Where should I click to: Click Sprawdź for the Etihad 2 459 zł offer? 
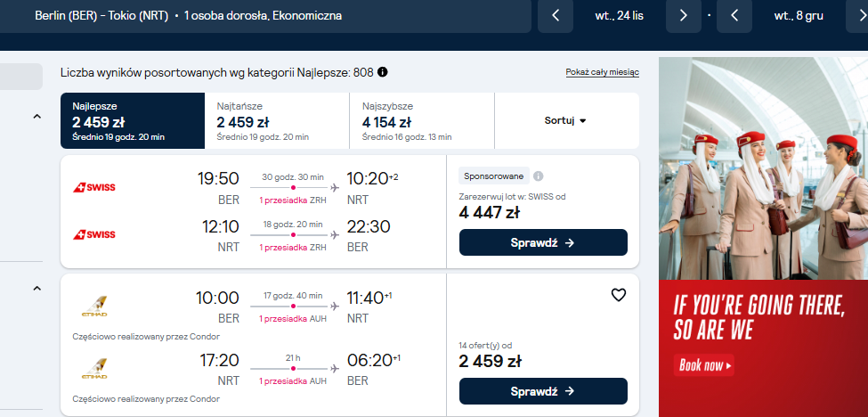coord(543,391)
